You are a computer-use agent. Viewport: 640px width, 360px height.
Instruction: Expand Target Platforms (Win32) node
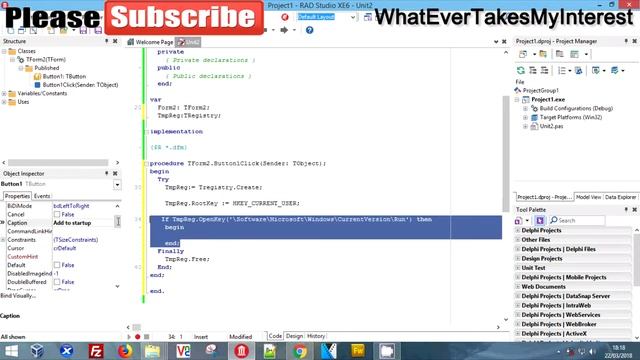click(x=526, y=118)
